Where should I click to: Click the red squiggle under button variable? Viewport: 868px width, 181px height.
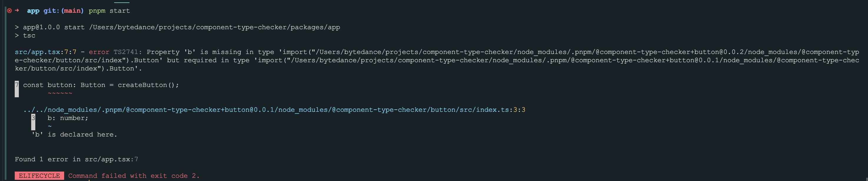[60, 93]
